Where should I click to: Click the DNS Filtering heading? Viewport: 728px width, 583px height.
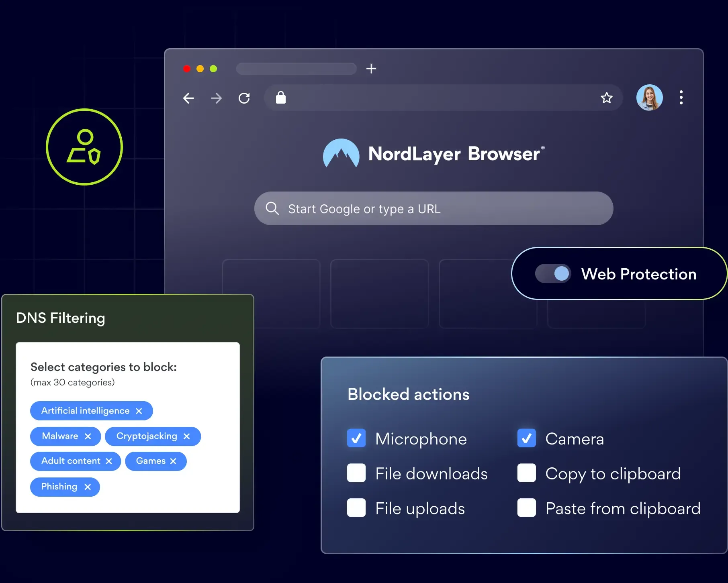[61, 318]
